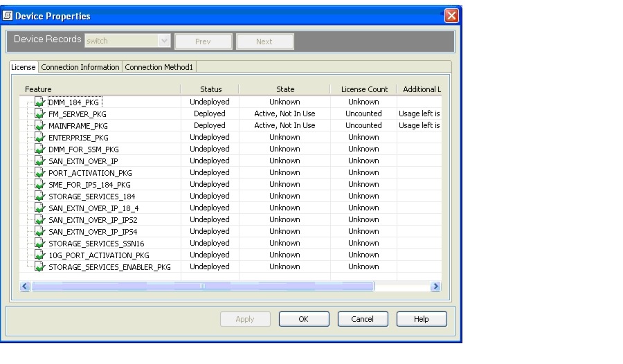
Task: Select the SME_FOR_IPS_184_PKG entry
Action: point(89,185)
